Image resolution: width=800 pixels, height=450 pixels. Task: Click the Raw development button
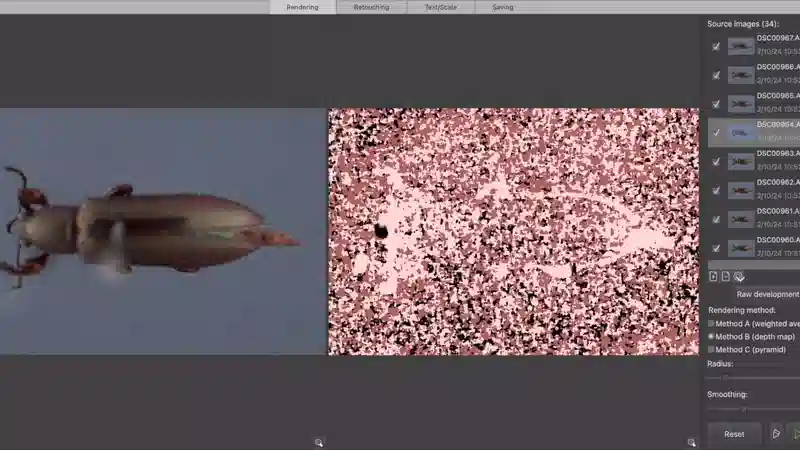[767, 295]
